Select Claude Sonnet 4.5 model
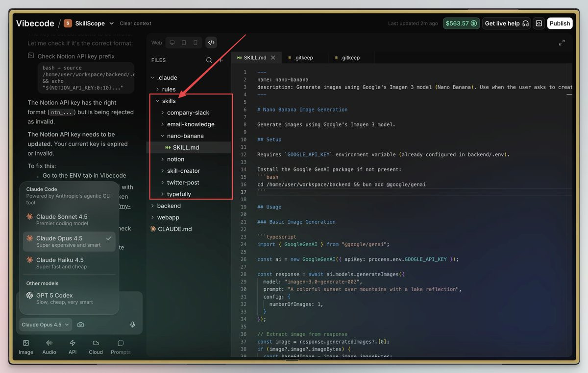Image resolution: width=588 pixels, height=373 pixels. coord(69,220)
